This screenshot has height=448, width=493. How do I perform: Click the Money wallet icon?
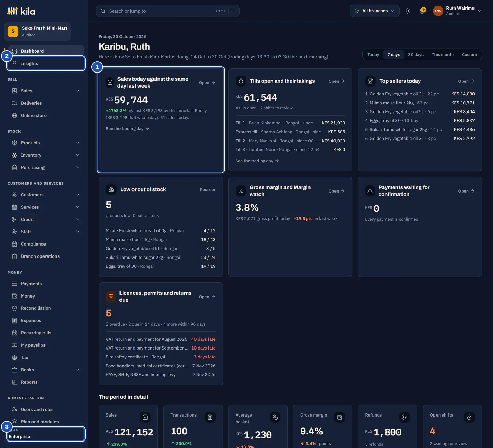(14, 296)
